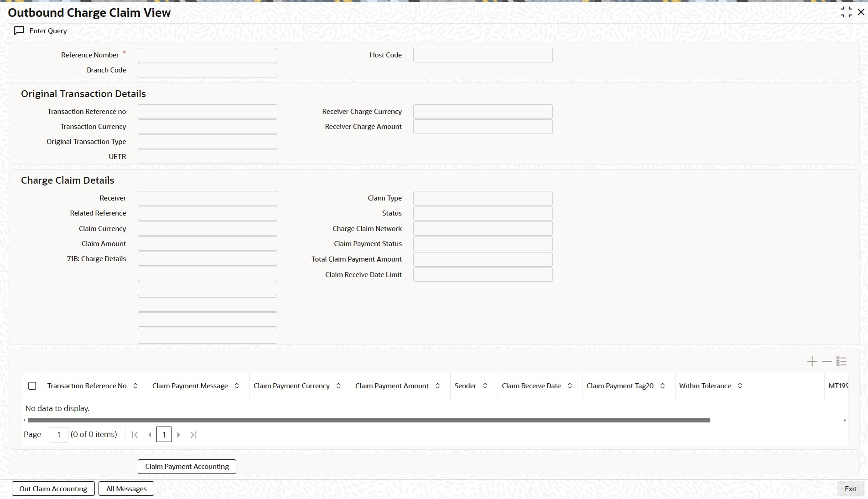
Task: Sort by Claim Receive Date column
Action: click(570, 386)
